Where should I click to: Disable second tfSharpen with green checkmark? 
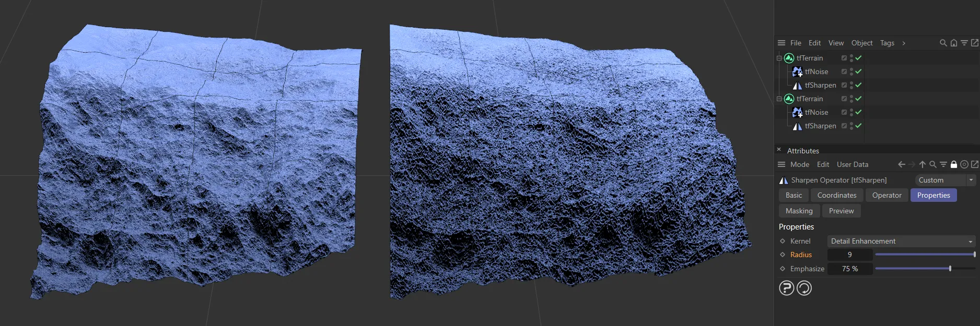pos(858,126)
